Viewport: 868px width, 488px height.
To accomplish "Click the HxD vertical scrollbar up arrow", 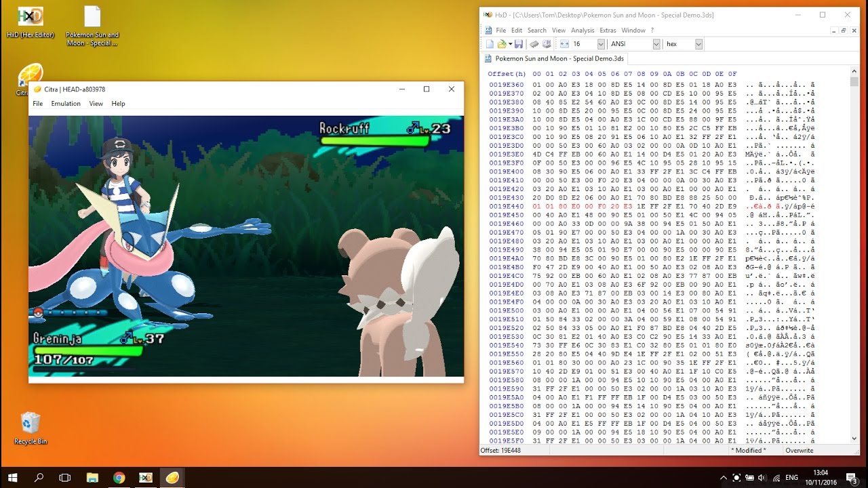I will (854, 71).
